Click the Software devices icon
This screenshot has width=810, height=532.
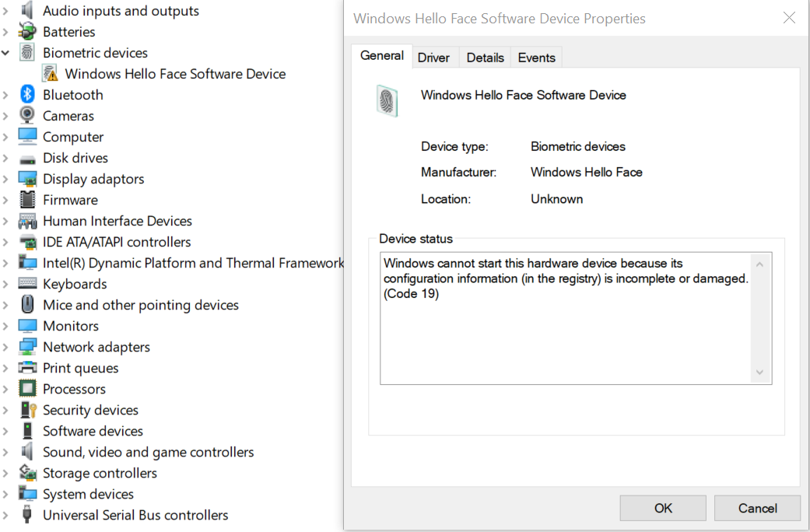coord(27,431)
